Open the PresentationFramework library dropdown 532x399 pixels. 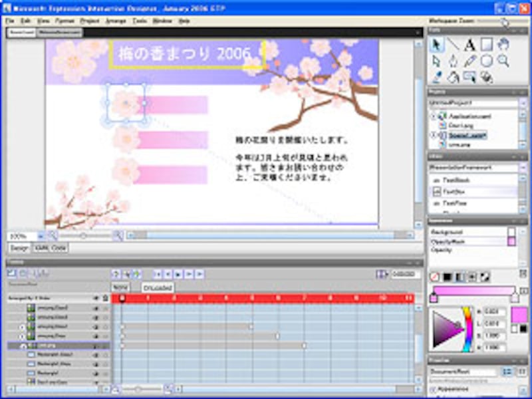522,168
